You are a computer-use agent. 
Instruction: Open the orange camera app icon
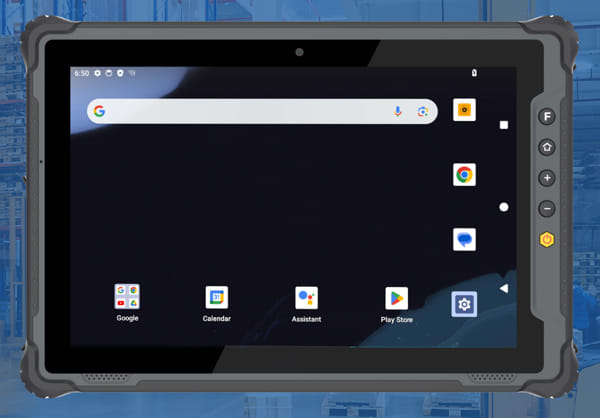(x=465, y=110)
